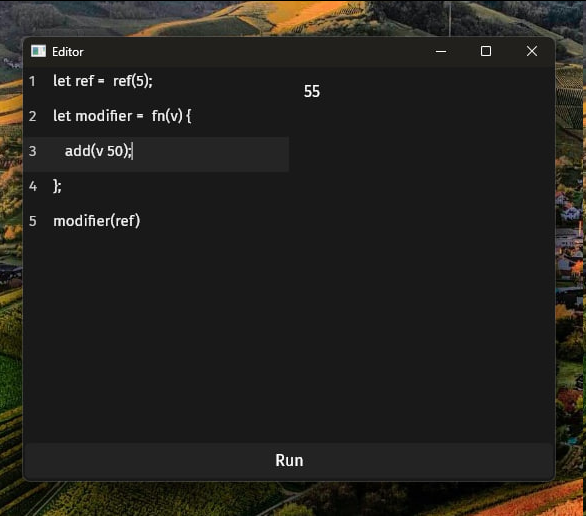Click code line 'let modifier = fn(v) {'
The image size is (586, 516).
[122, 116]
